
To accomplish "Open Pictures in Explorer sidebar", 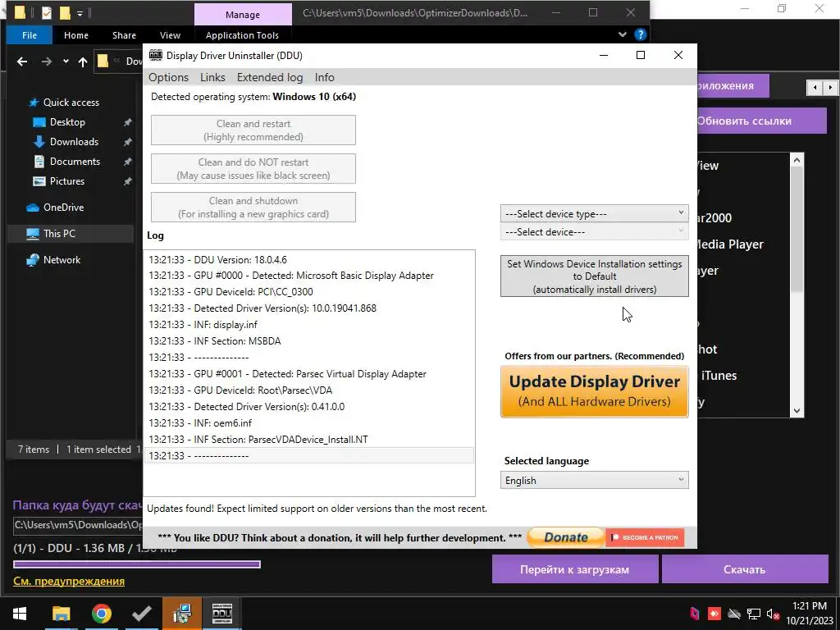I will click(67, 181).
